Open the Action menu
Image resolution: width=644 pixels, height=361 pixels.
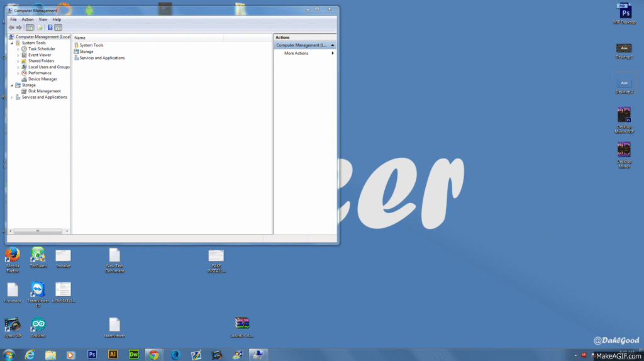click(28, 19)
